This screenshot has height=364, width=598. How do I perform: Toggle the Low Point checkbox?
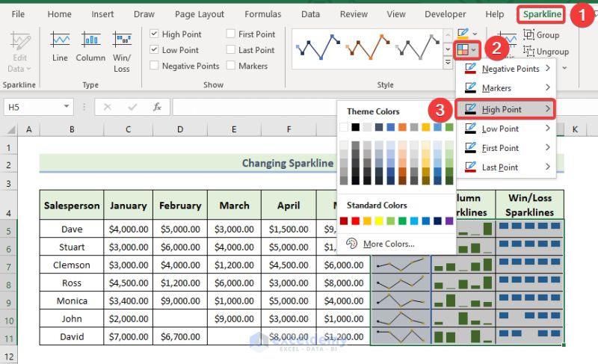coord(154,49)
